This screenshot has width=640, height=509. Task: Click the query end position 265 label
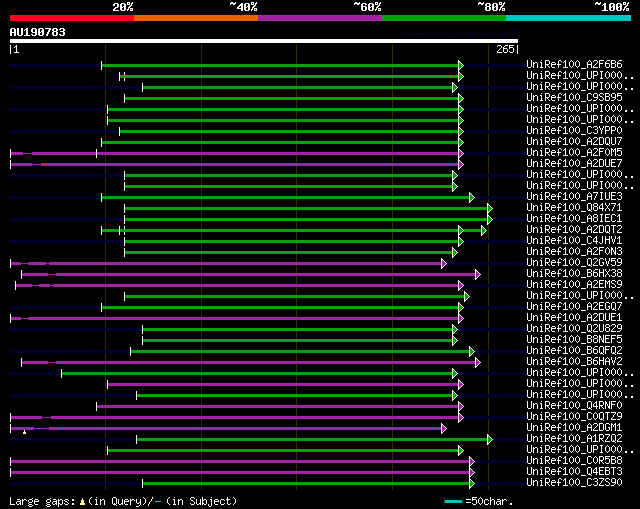coord(505,49)
